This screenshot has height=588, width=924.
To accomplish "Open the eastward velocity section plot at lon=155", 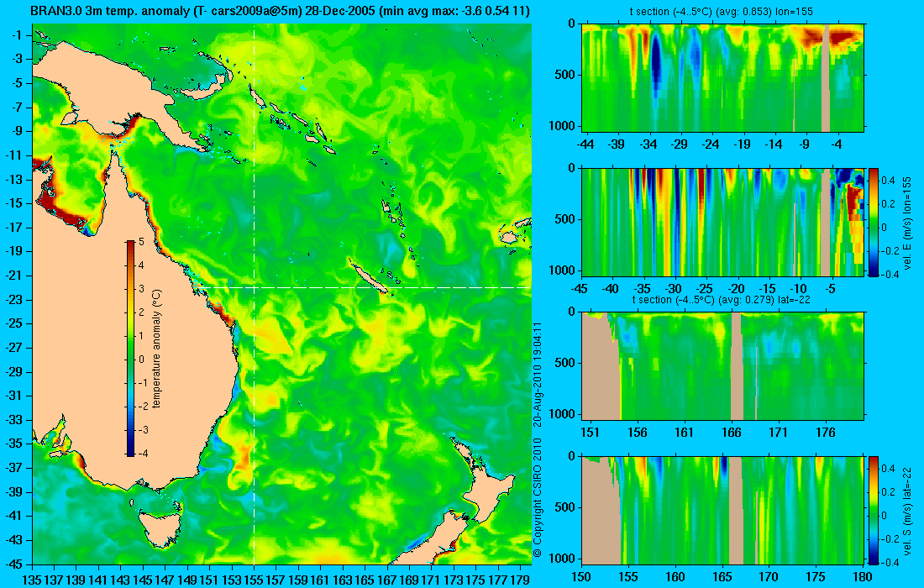I will coord(722,222).
